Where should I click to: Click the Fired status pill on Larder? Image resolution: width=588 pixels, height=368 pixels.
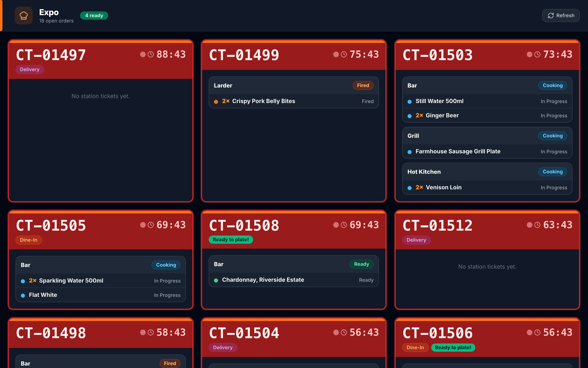pyautogui.click(x=363, y=85)
